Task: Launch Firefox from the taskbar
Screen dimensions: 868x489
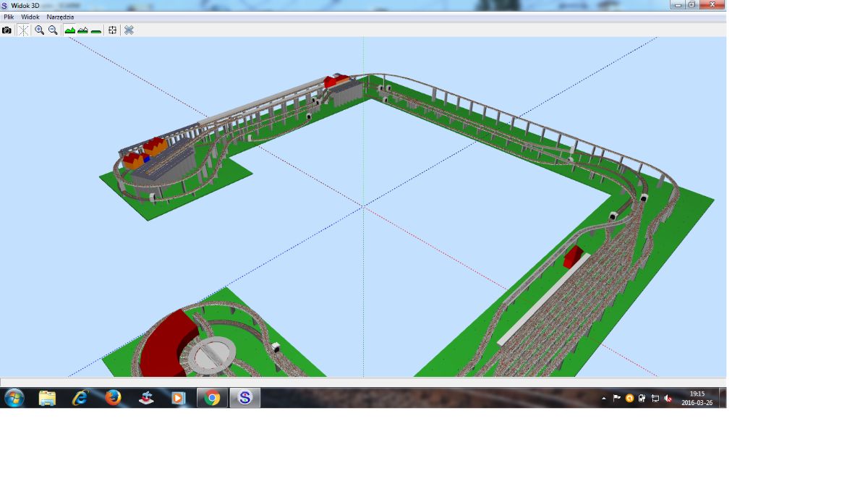Action: [x=113, y=398]
